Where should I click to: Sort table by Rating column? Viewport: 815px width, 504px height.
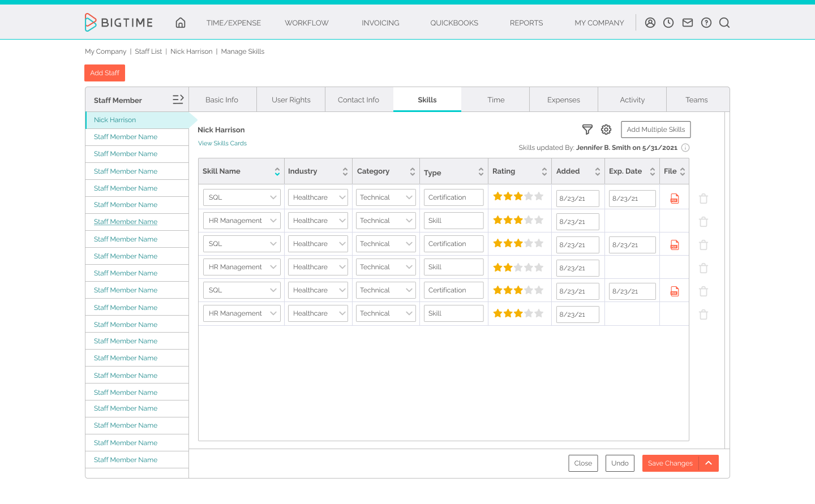544,171
